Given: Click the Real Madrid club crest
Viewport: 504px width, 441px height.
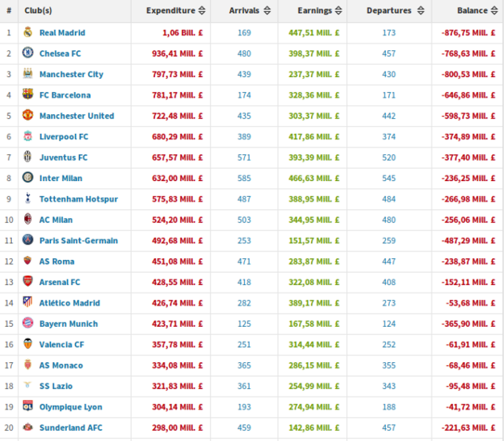Looking at the screenshot, I should pos(28,32).
